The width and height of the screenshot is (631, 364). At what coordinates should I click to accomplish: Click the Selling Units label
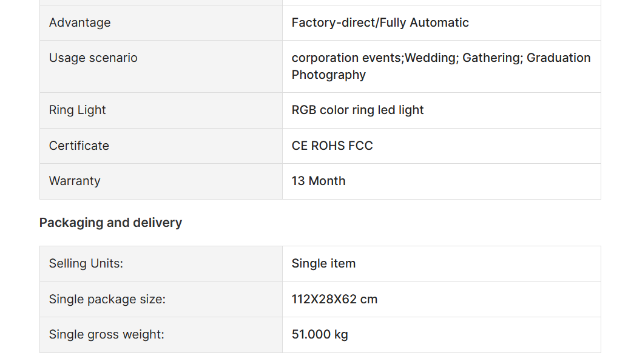(x=86, y=263)
